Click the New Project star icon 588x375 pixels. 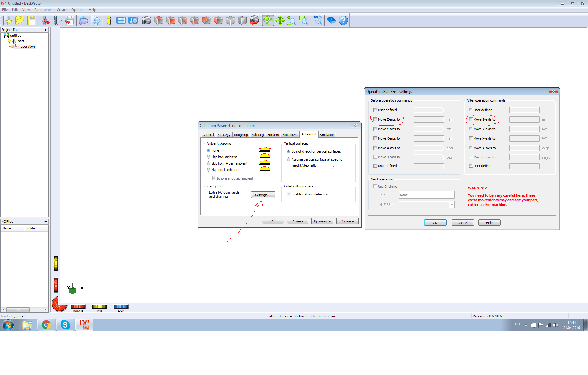point(8,21)
